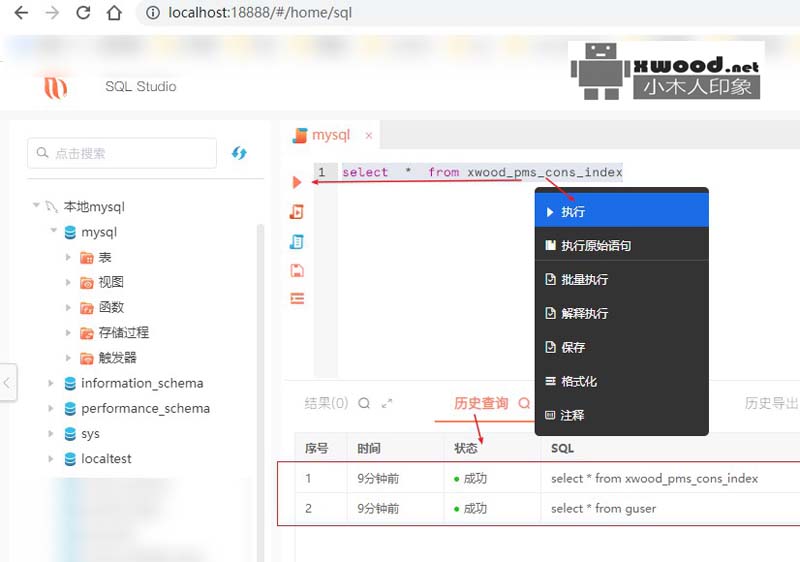800x562 pixels.
Task: Open the browser home button
Action: point(114,13)
